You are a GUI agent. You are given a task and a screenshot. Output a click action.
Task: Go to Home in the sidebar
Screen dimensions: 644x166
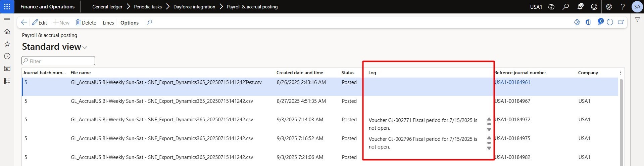(x=7, y=32)
